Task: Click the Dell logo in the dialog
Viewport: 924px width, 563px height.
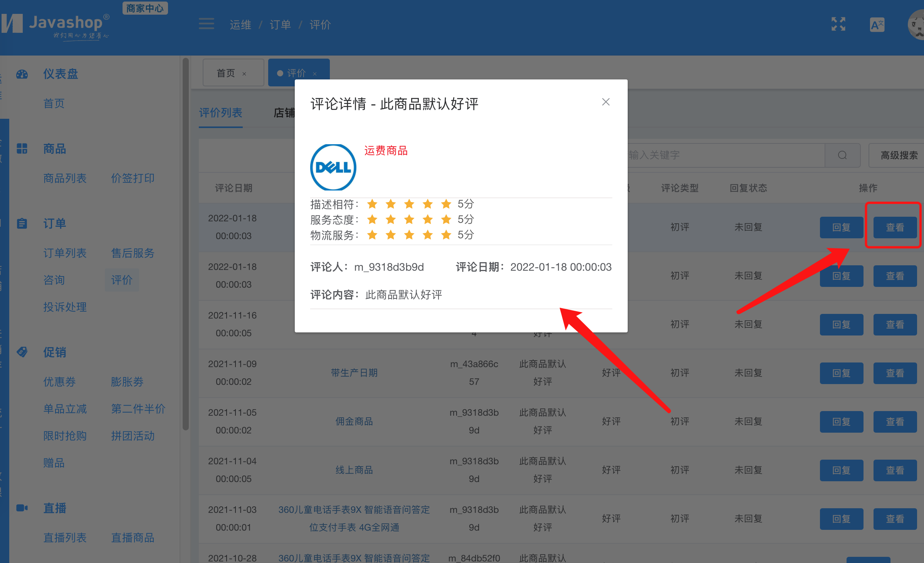Action: pyautogui.click(x=333, y=167)
